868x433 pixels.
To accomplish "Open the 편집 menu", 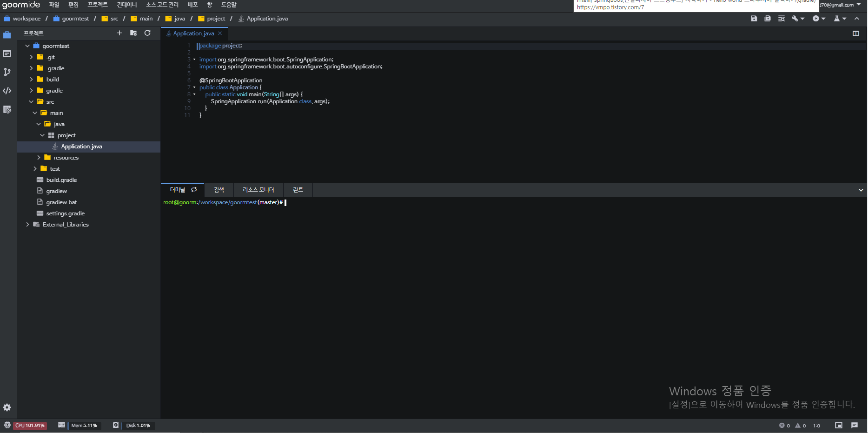I will 73,5.
